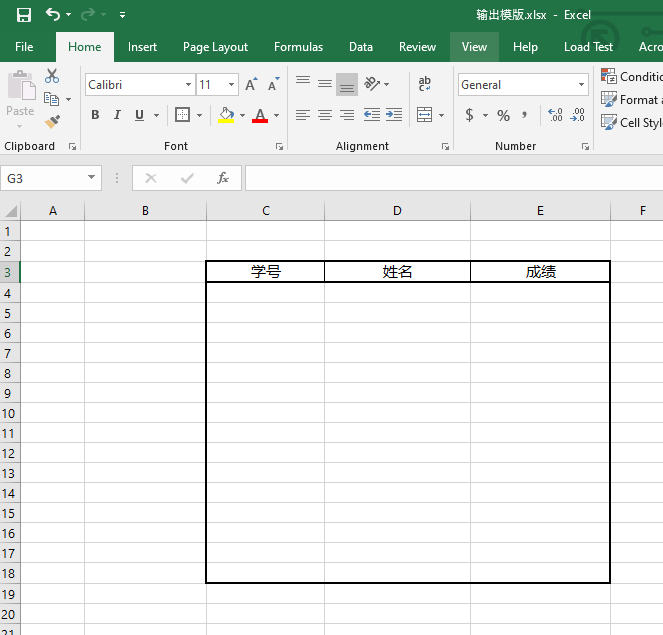Viewport: 663px width, 635px height.
Task: Click Align Right icon
Action: click(347, 115)
